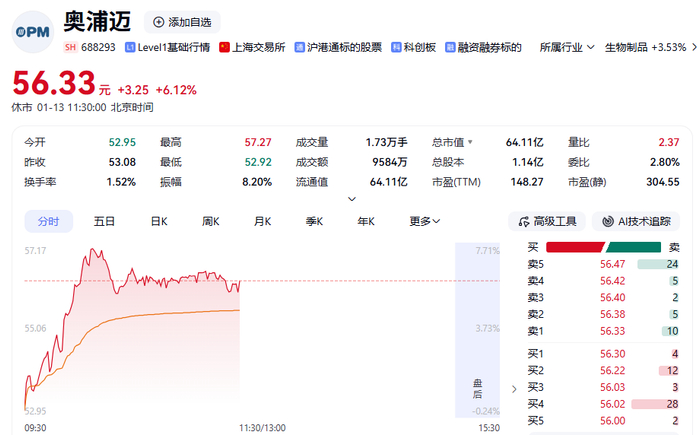The height and width of the screenshot is (435, 700).
Task: Click the 沪港通标的股票 badge icon
Action: 300,47
